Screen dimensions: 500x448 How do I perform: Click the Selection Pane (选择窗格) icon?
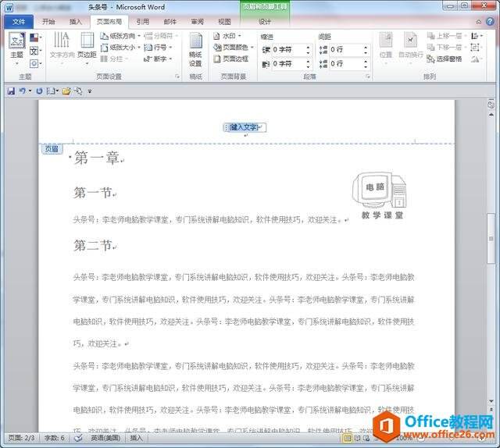(x=430, y=59)
